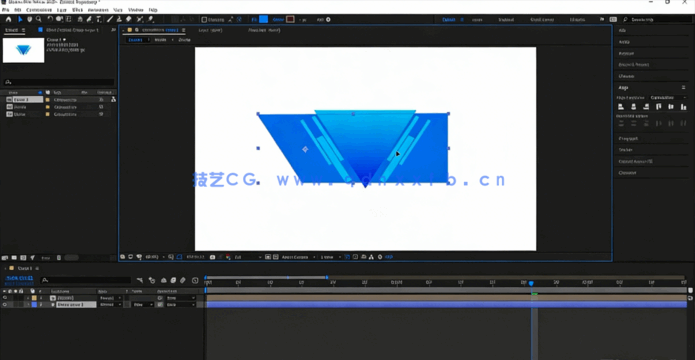Open parent dropdown for second layer
The height and width of the screenshot is (360, 695).
point(180,305)
